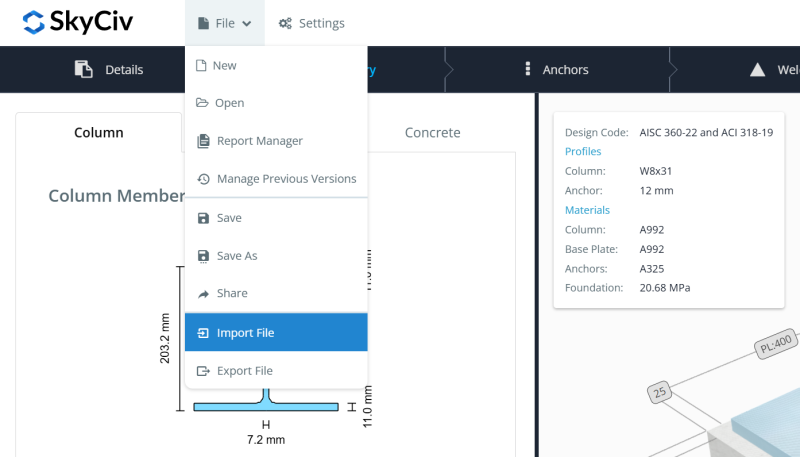
Task: Open the Materials link in summary
Action: coord(587,210)
